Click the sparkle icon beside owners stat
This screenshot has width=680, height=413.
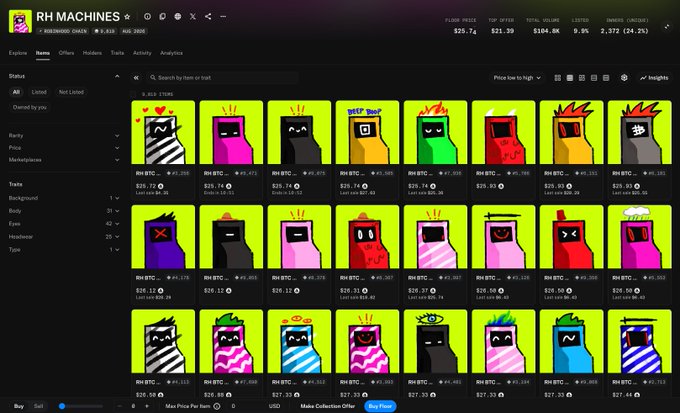pos(667,27)
